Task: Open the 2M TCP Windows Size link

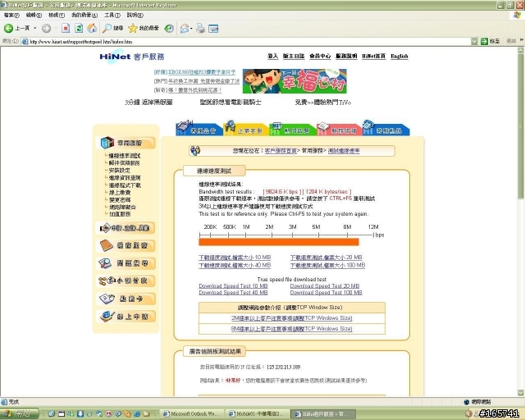Action: coord(292,317)
